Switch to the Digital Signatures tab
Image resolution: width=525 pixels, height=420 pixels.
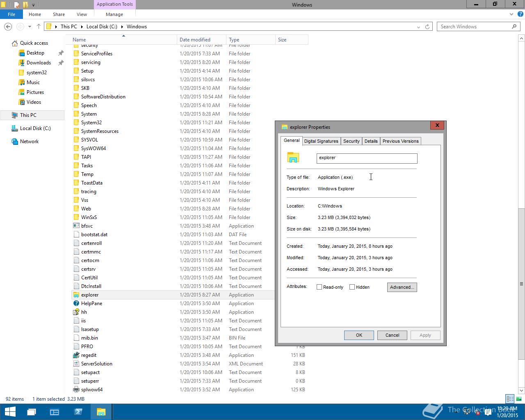point(321,141)
